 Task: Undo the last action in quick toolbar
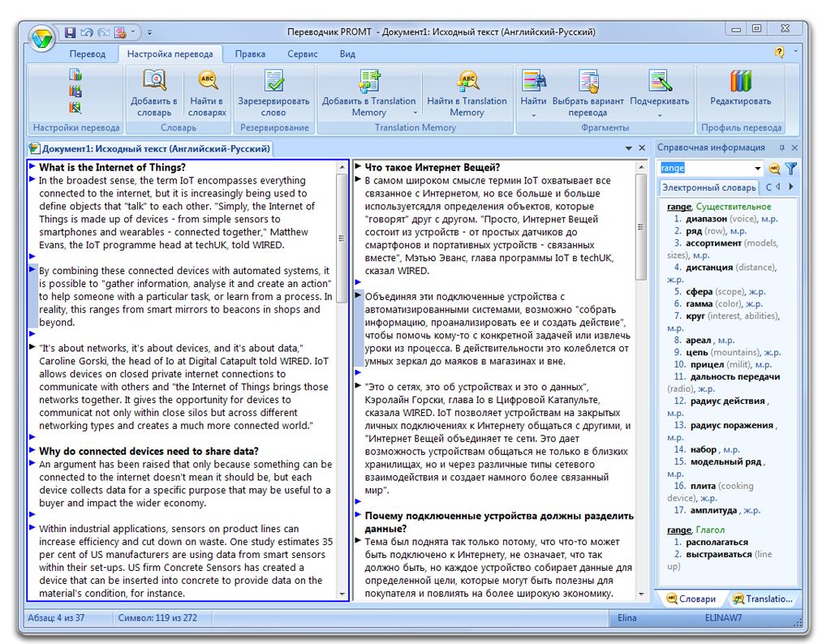[x=87, y=32]
